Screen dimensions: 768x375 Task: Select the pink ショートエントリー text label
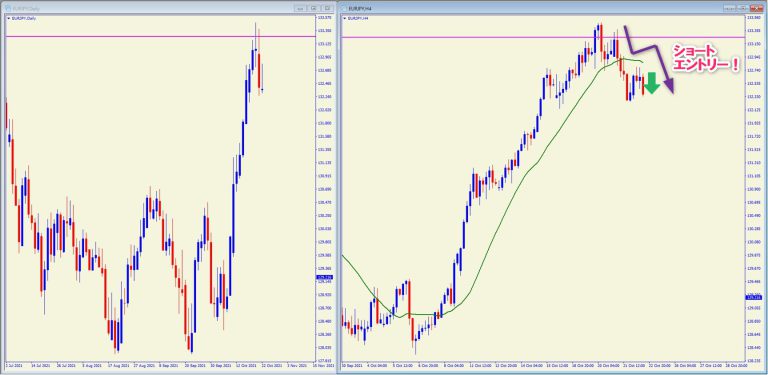pyautogui.click(x=705, y=59)
